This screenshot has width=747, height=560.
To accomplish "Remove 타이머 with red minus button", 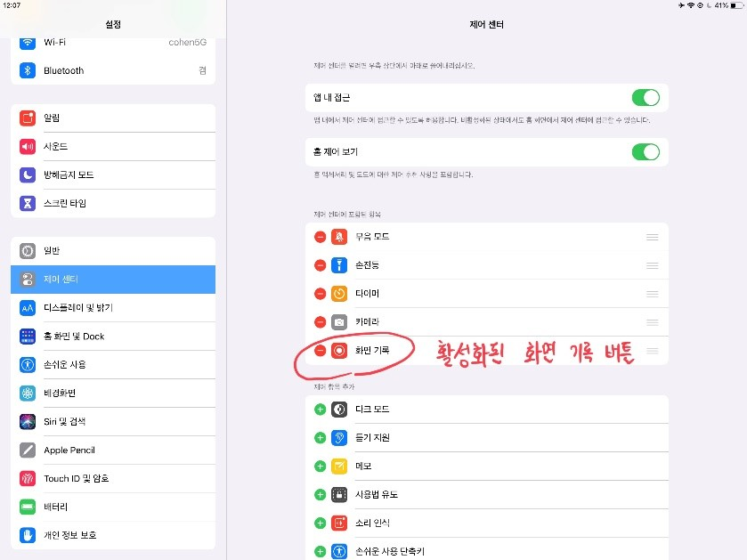I will [x=321, y=294].
